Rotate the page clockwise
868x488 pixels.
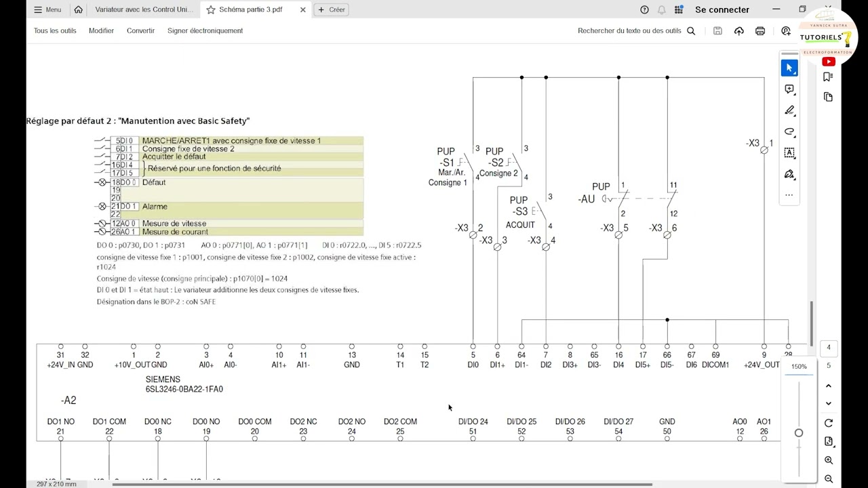(x=828, y=423)
